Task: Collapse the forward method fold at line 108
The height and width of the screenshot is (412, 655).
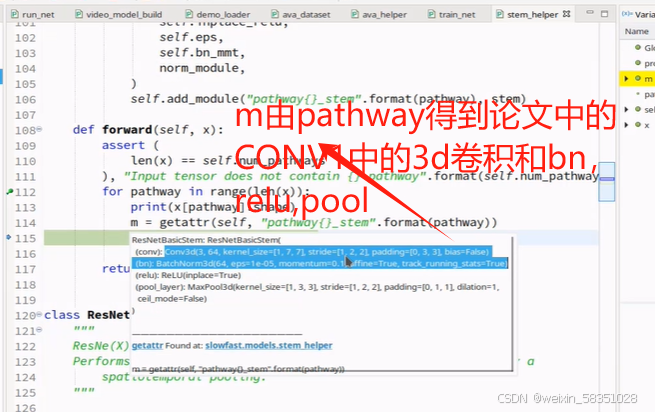Action: click(39, 129)
